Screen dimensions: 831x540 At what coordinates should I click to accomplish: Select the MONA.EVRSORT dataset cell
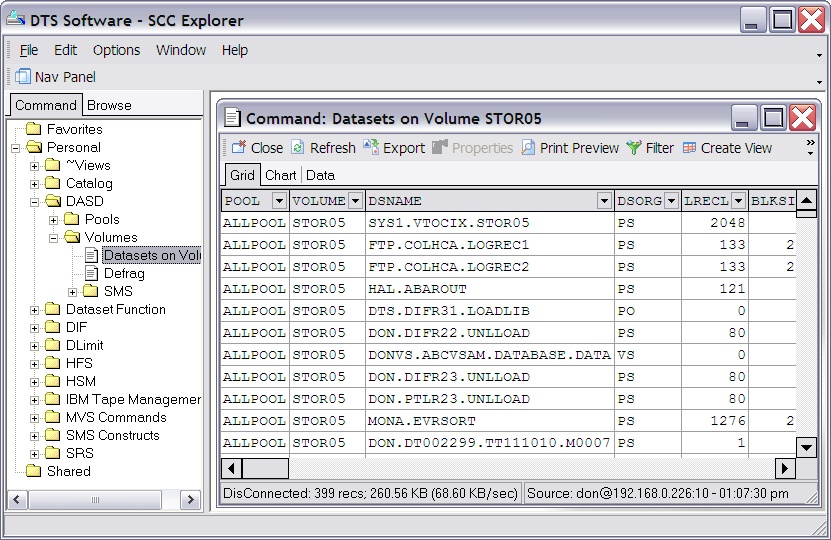coord(489,421)
